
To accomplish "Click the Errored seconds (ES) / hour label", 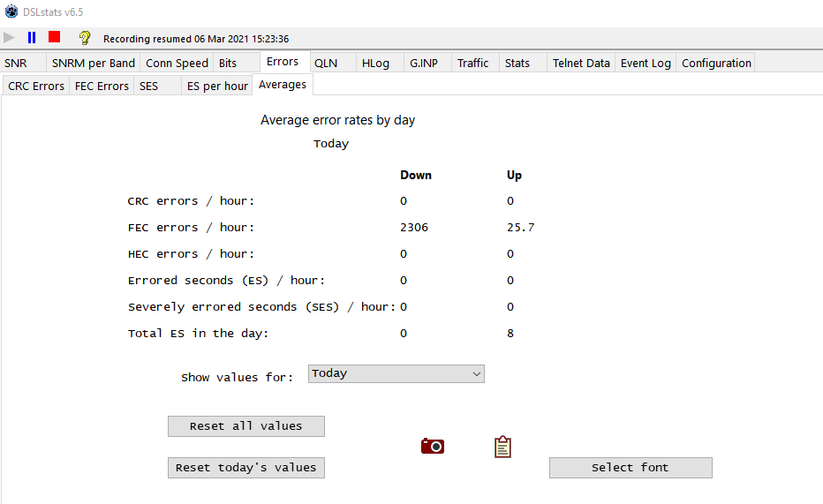I will (227, 281).
